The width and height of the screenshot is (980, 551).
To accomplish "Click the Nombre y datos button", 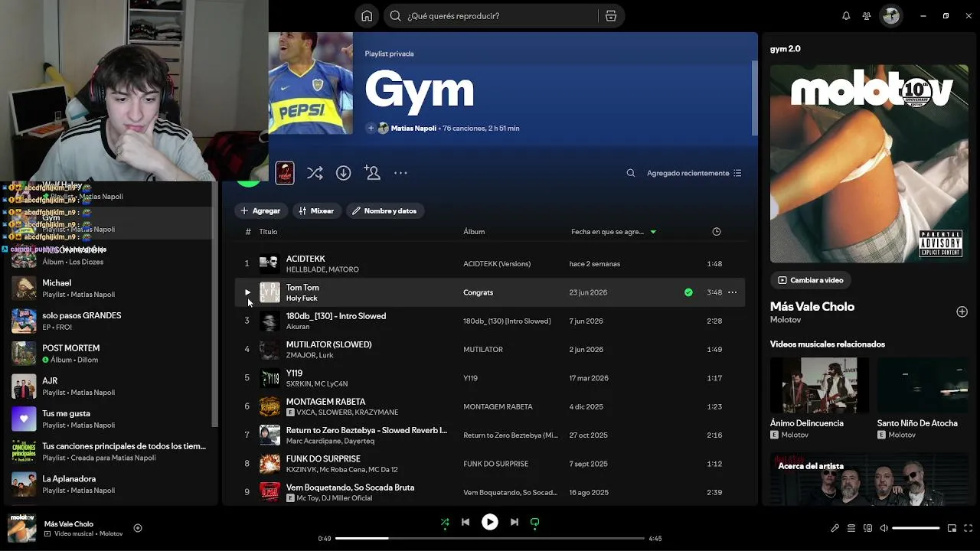I will pos(384,211).
